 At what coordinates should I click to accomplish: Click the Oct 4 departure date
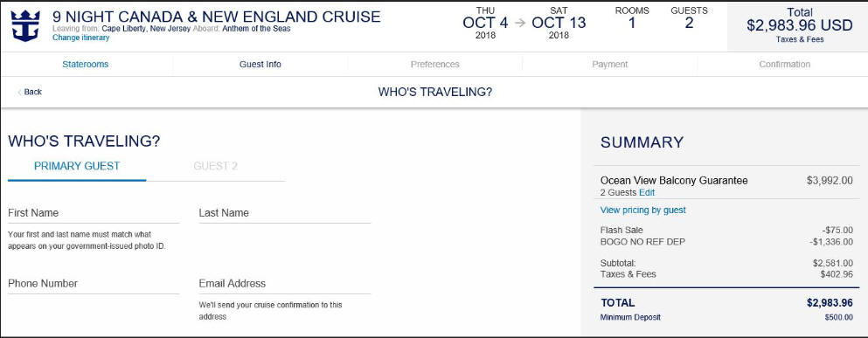tap(485, 24)
